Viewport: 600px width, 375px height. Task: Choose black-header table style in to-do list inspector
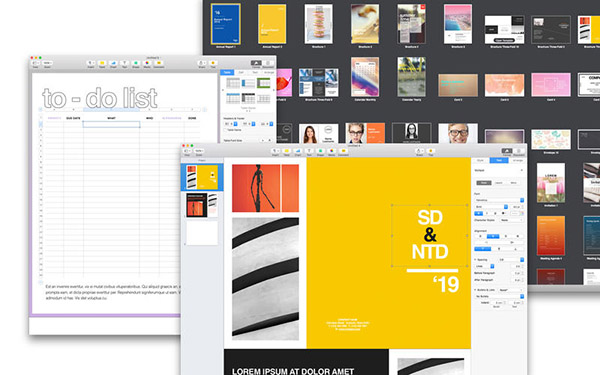pos(248,98)
